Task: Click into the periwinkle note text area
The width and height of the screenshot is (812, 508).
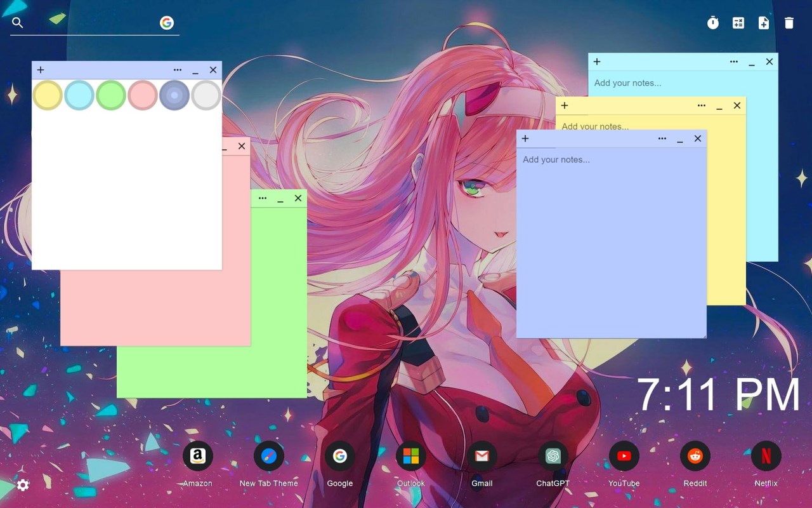Action: tap(612, 243)
